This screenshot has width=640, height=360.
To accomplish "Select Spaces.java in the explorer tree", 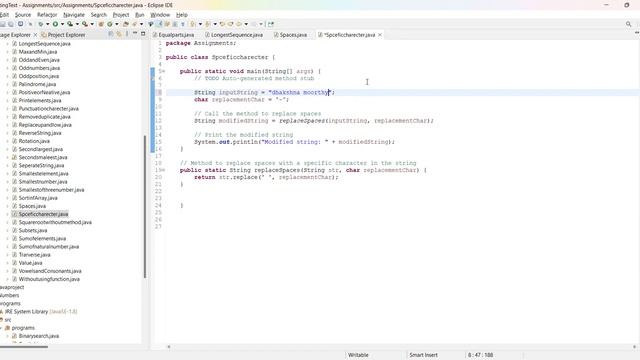I will click(32, 206).
